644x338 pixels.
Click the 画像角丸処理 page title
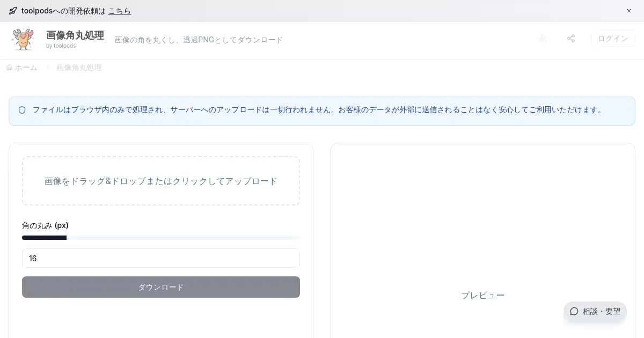[75, 35]
